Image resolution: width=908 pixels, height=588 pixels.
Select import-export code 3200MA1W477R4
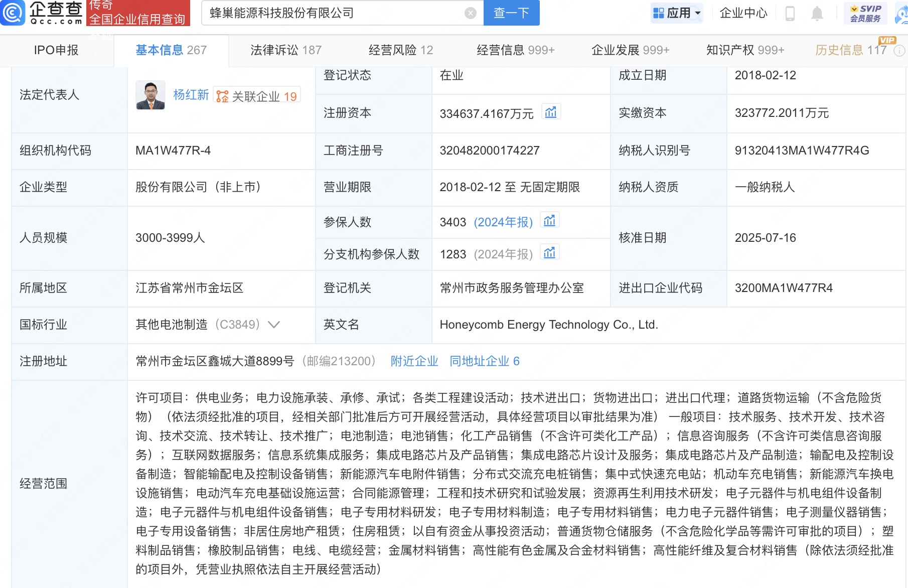tap(784, 288)
